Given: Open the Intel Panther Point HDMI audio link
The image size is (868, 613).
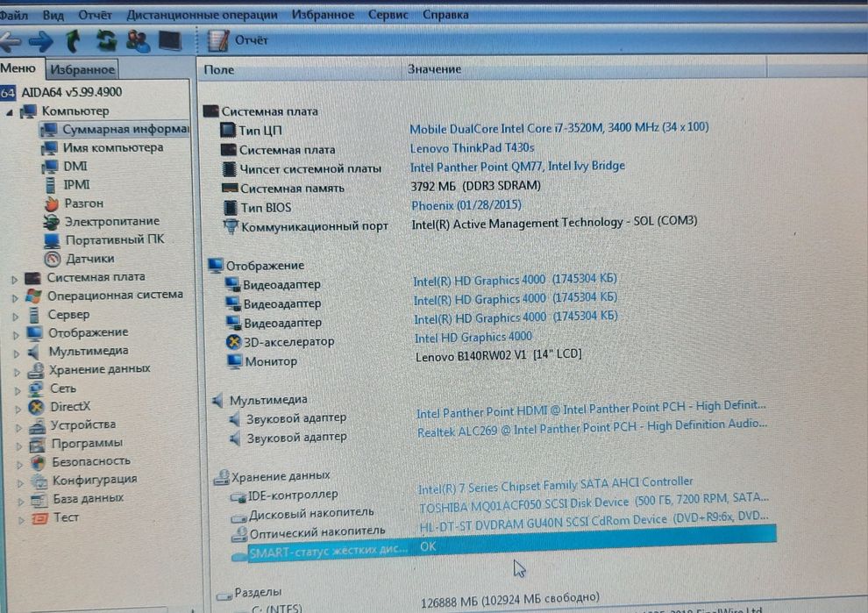Looking at the screenshot, I should point(591,410).
